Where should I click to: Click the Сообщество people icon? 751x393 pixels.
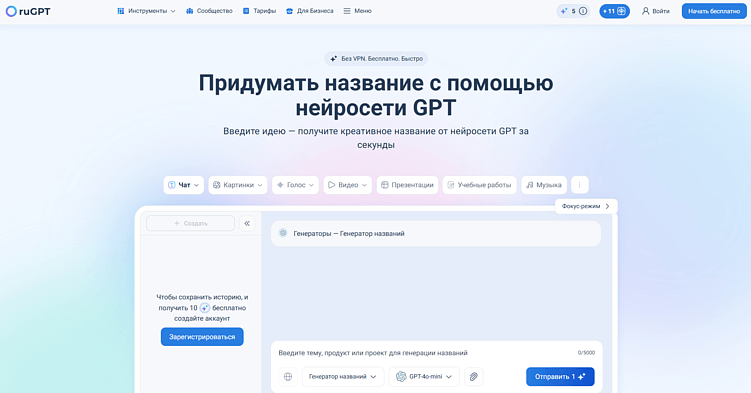190,11
